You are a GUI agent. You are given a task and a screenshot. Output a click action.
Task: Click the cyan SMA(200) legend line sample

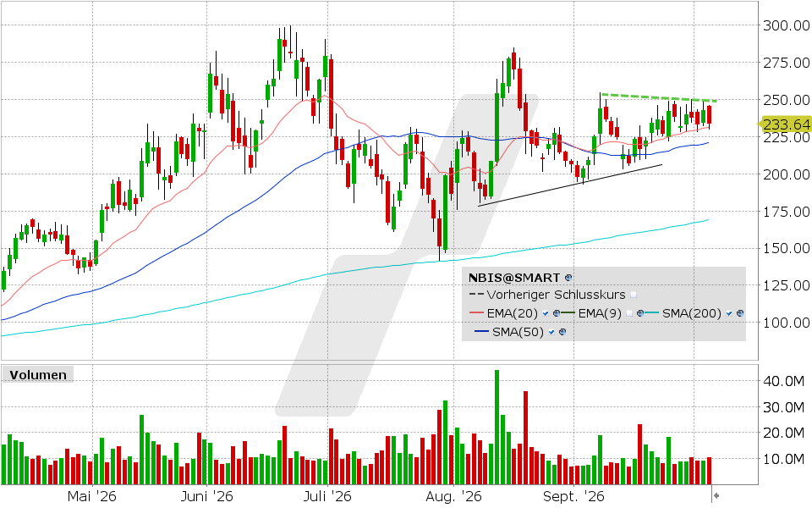point(651,312)
